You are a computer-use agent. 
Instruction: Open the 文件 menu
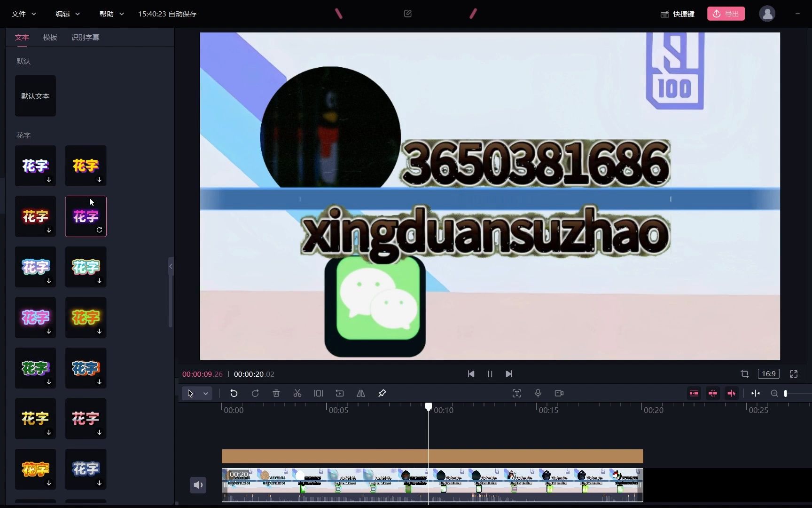click(x=24, y=14)
